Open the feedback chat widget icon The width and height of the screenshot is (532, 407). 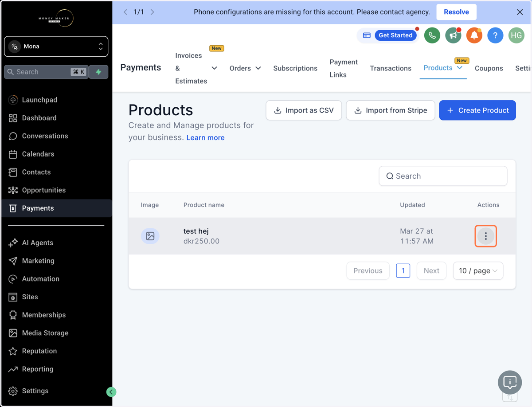pos(510,382)
